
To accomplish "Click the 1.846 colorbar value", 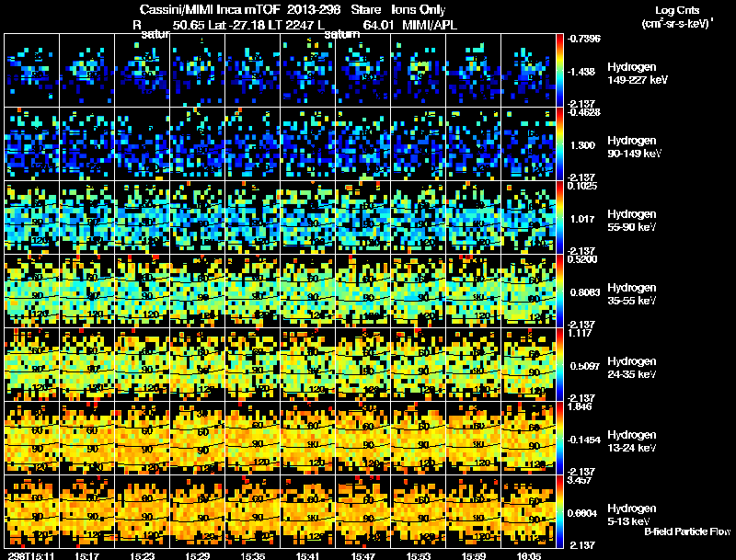I will (581, 406).
